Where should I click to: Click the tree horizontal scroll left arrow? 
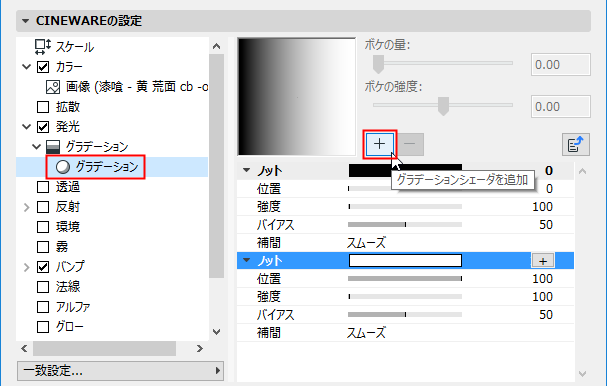tap(24, 348)
